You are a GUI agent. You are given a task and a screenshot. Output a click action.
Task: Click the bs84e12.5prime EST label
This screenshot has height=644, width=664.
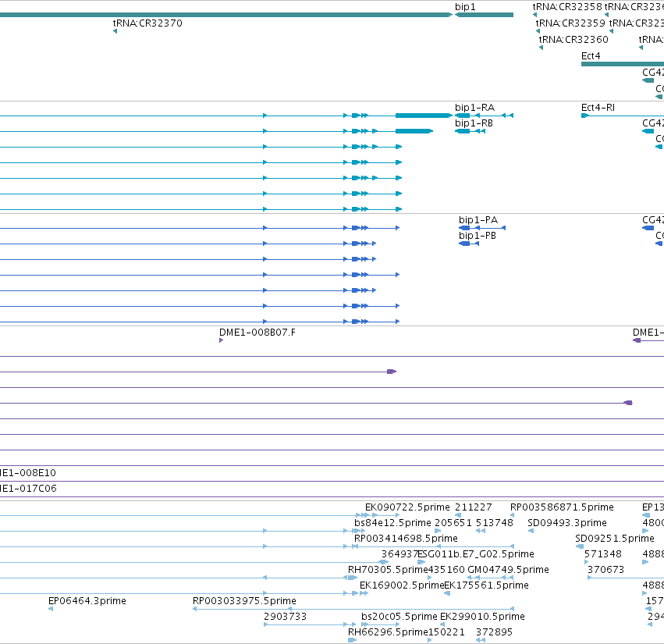coord(392,523)
